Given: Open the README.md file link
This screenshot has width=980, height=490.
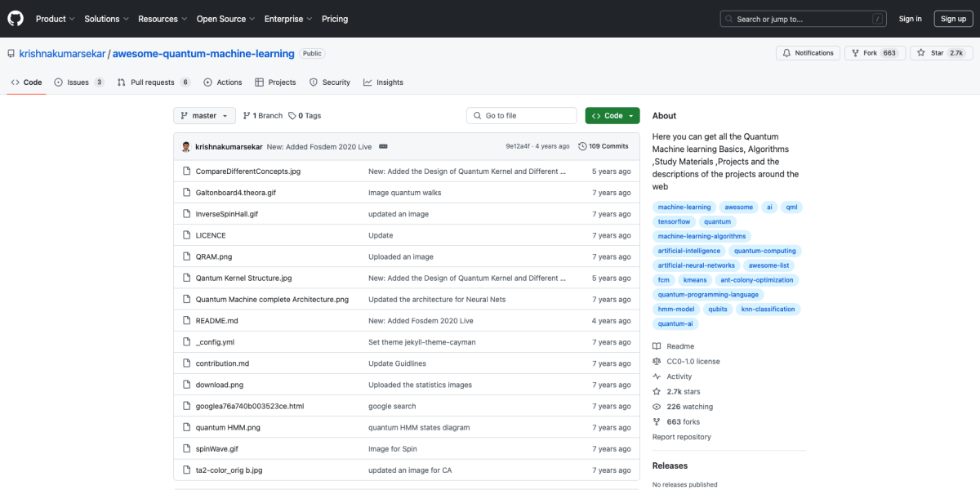Looking at the screenshot, I should (x=216, y=321).
